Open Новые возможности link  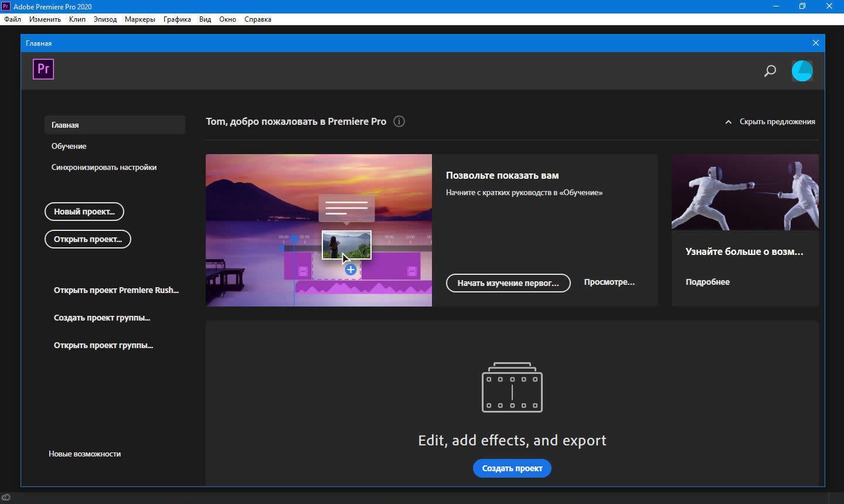[84, 454]
